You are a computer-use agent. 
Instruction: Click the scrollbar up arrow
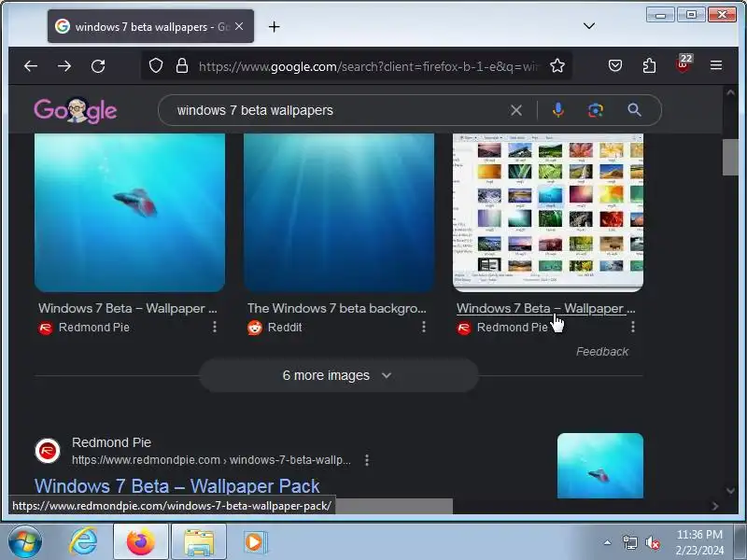(730, 92)
